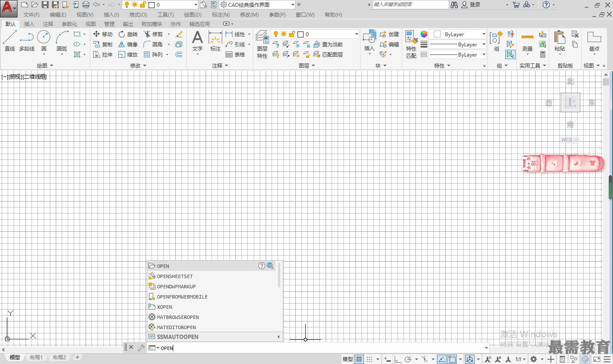Click the Scale (缩放) tool
This screenshot has width=613, height=364.
[128, 54]
